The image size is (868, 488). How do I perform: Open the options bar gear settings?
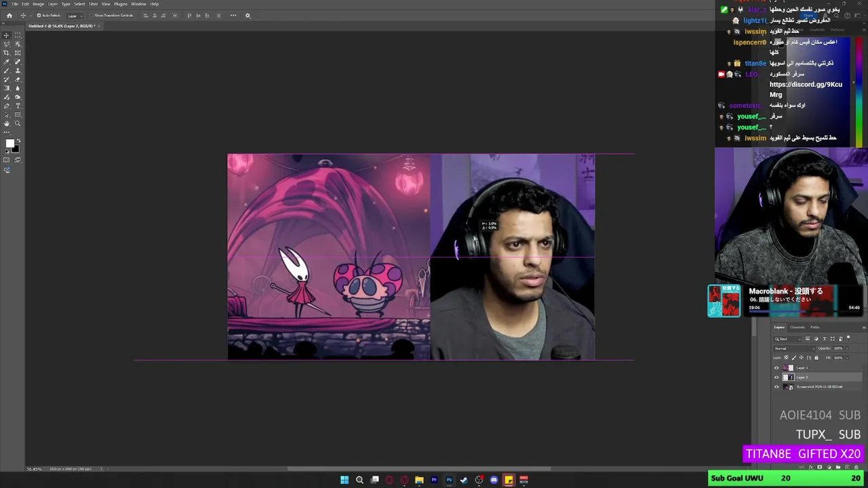(248, 16)
